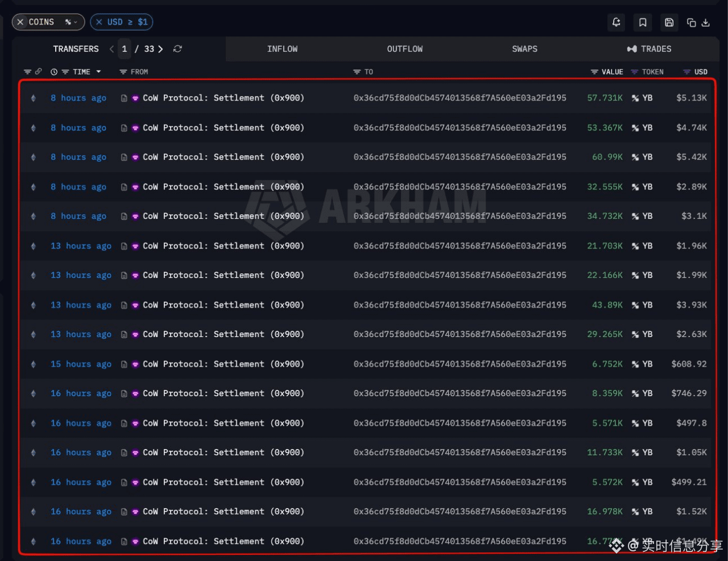Click the contract icon in the 16.978K row
The width and height of the screenshot is (728, 561).
point(124,512)
